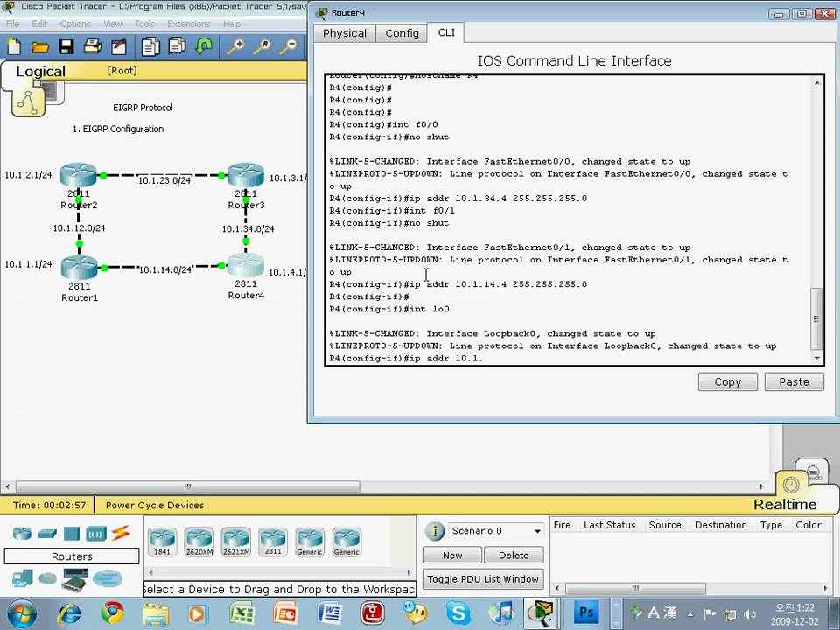Select the Wireless Devices category icon
The image size is (840, 630).
point(96,534)
